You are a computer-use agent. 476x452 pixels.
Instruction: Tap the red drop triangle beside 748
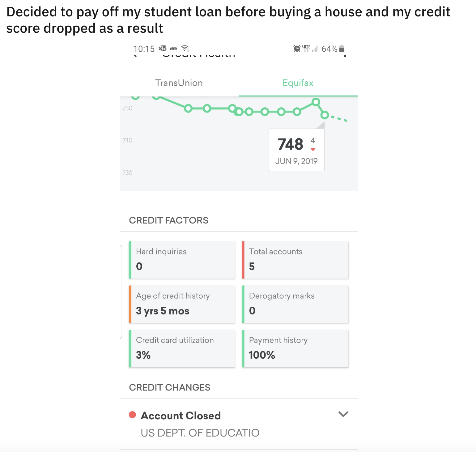coord(313,149)
